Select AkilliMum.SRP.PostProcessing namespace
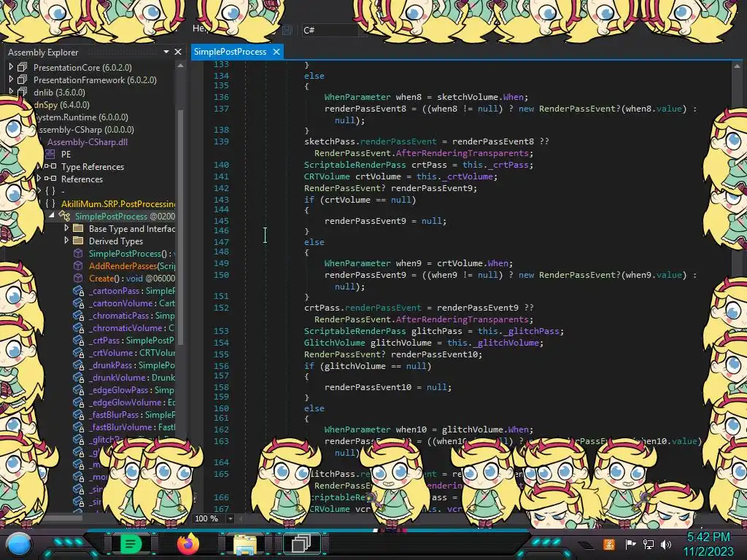 (x=118, y=204)
